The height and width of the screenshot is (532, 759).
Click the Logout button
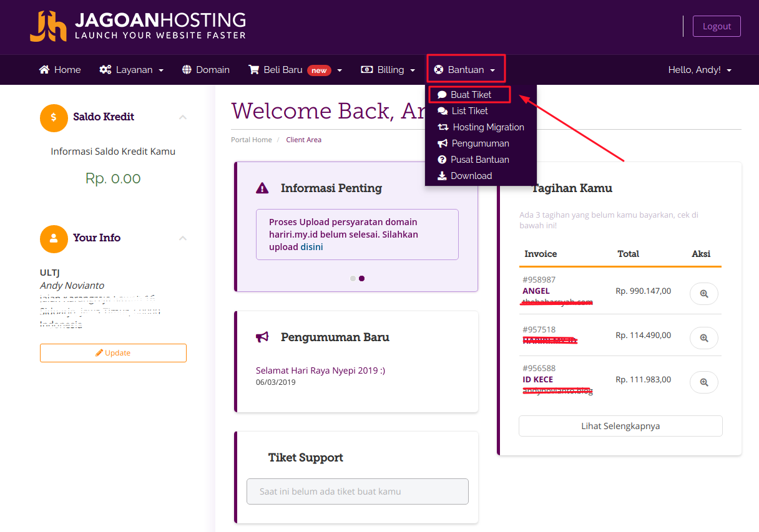click(717, 26)
